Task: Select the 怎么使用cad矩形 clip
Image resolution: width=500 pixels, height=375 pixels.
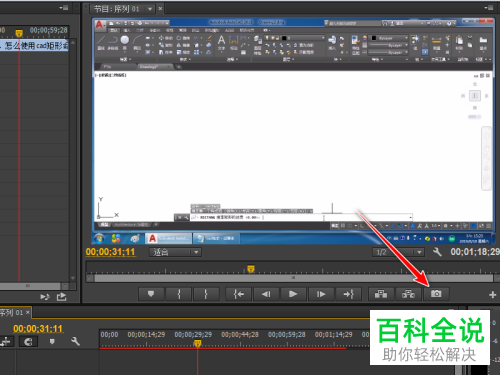Action: [x=34, y=46]
